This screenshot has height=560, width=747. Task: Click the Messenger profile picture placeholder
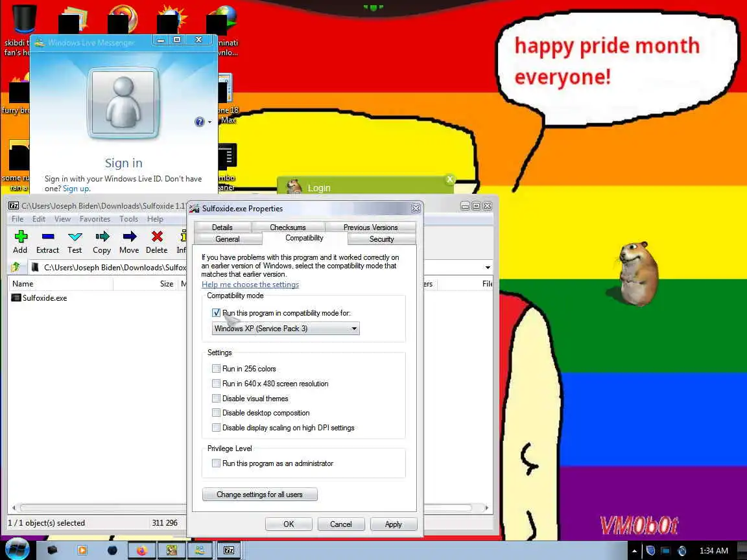point(123,102)
